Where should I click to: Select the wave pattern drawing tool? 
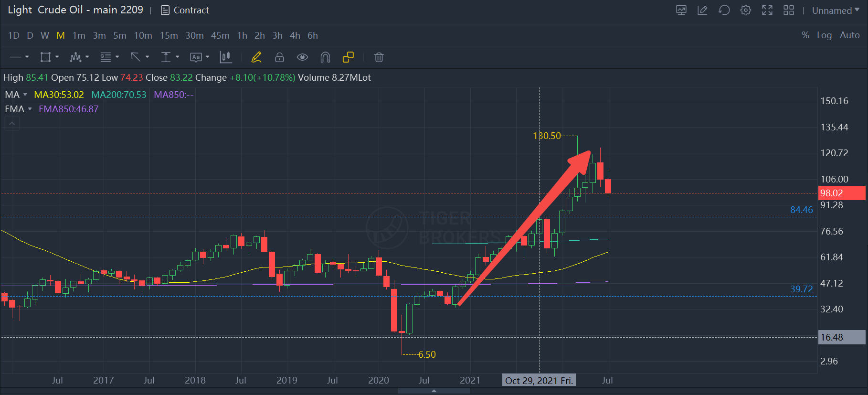[75, 57]
